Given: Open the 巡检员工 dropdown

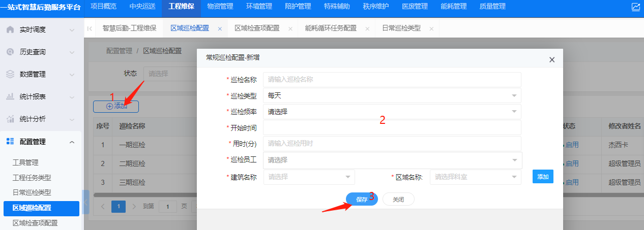Looking at the screenshot, I should click(x=392, y=160).
